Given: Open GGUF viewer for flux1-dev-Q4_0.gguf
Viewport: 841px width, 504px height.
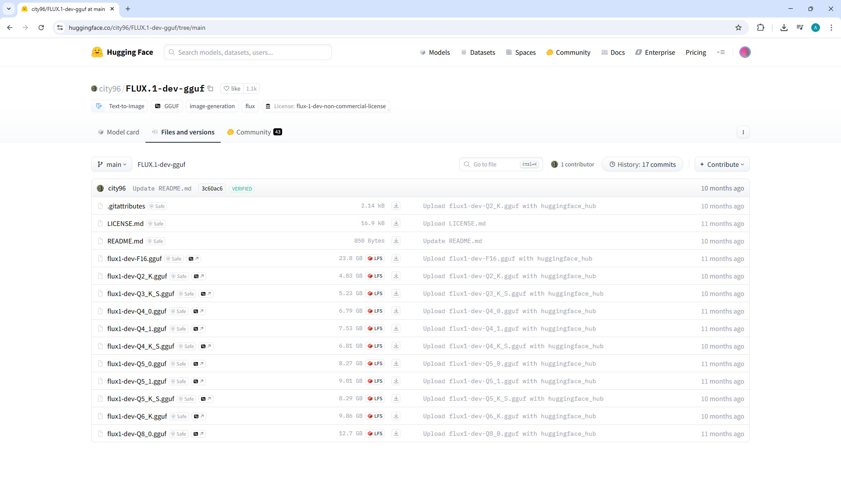Looking at the screenshot, I should coord(198,311).
